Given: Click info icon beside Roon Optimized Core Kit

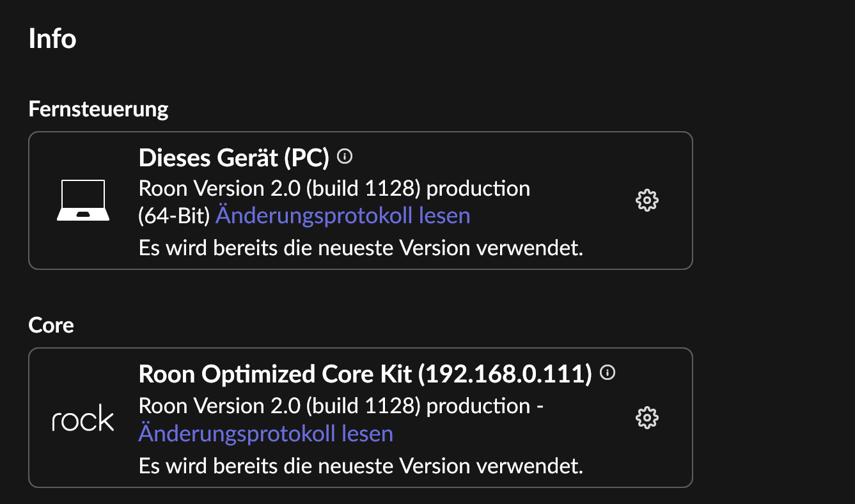Looking at the screenshot, I should (608, 372).
